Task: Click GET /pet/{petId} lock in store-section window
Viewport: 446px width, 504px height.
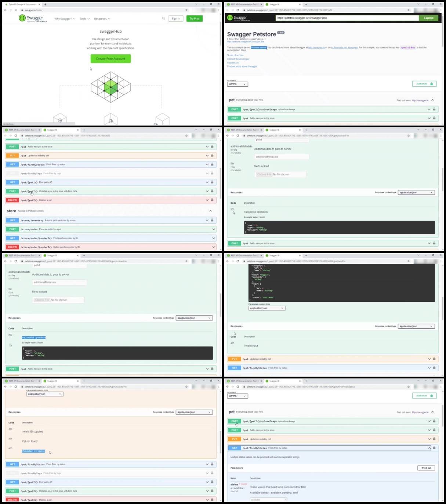Action: (212, 182)
